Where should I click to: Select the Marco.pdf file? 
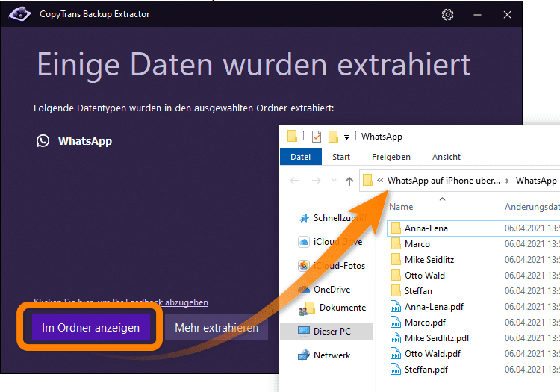[x=425, y=323]
